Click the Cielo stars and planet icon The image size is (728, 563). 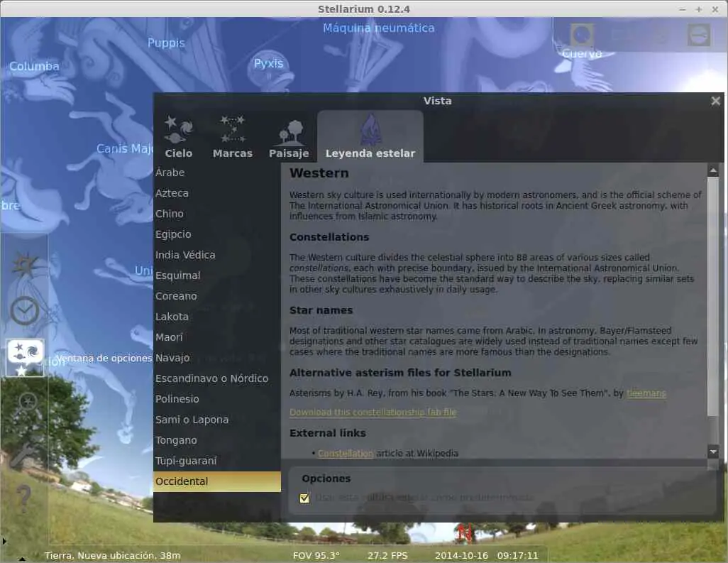point(179,129)
